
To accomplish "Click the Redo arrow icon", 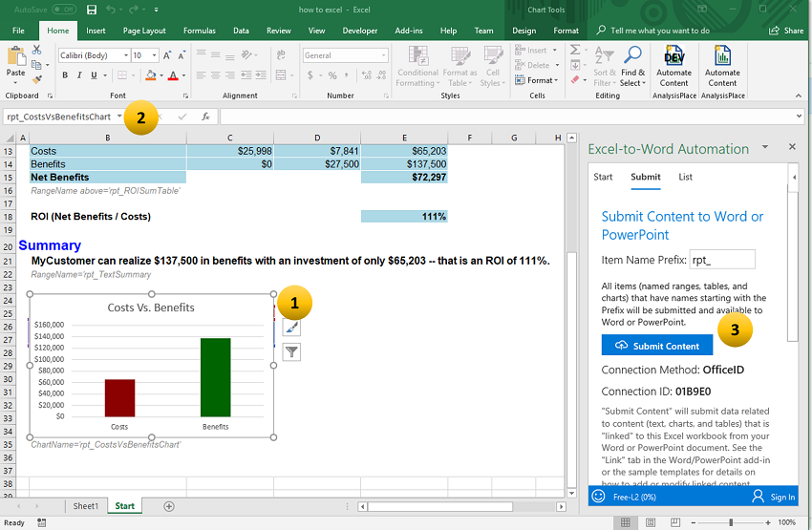I will tap(133, 10).
